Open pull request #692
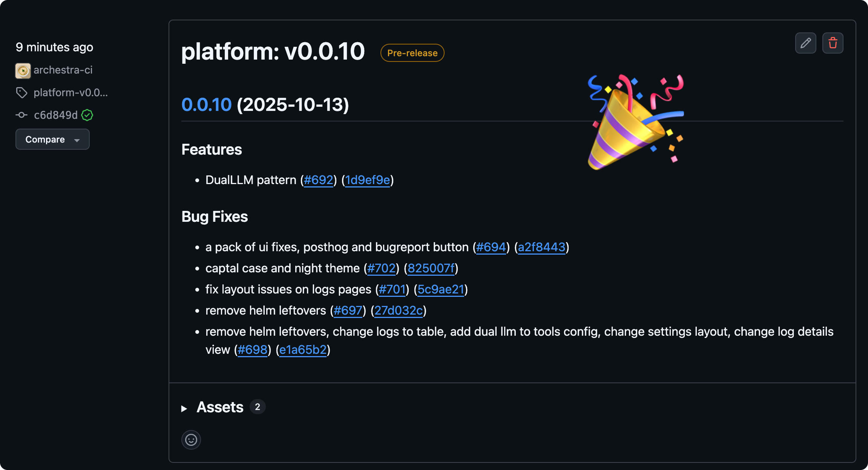868x470 pixels. [319, 180]
